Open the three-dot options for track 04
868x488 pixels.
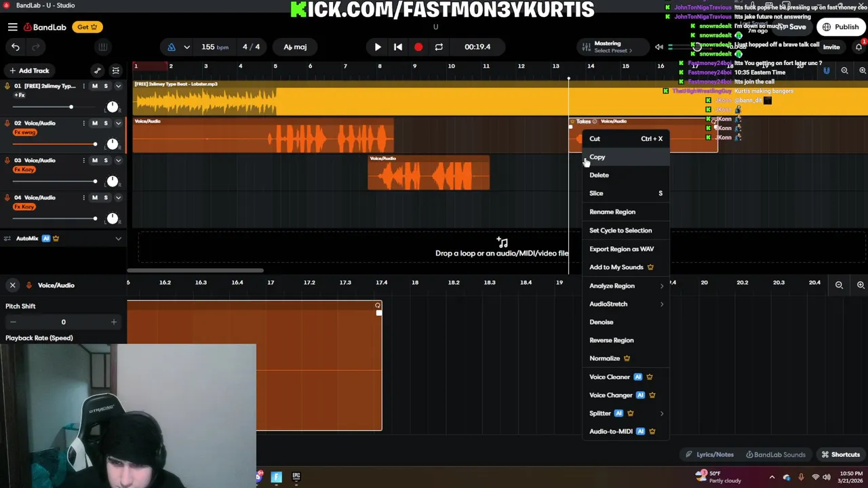pos(83,198)
